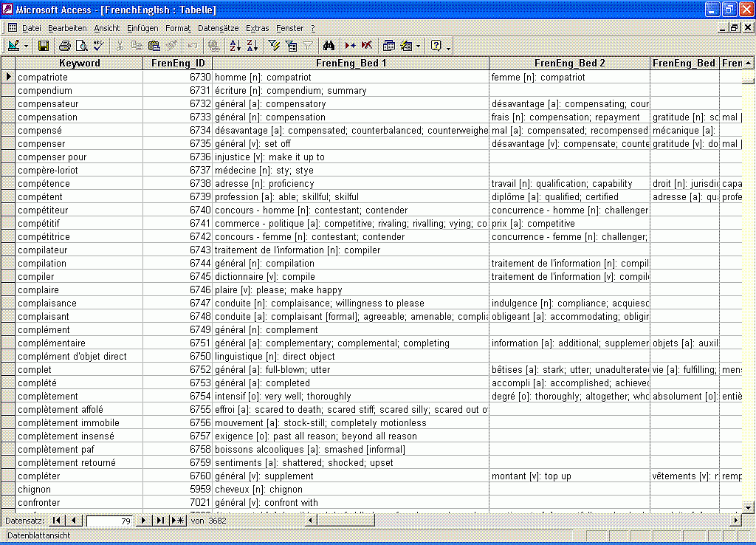Open the view selector dropdown arrow
The height and width of the screenshot is (545, 756).
27,45
